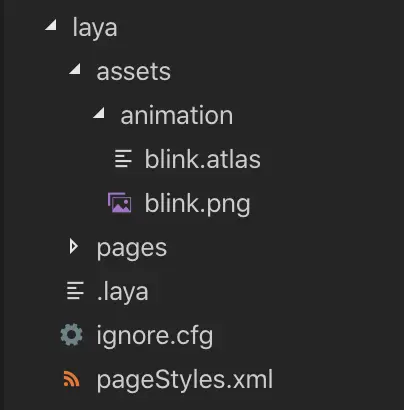The width and height of the screenshot is (404, 410).
Task: Open the blink.atlas file
Action: point(203,159)
